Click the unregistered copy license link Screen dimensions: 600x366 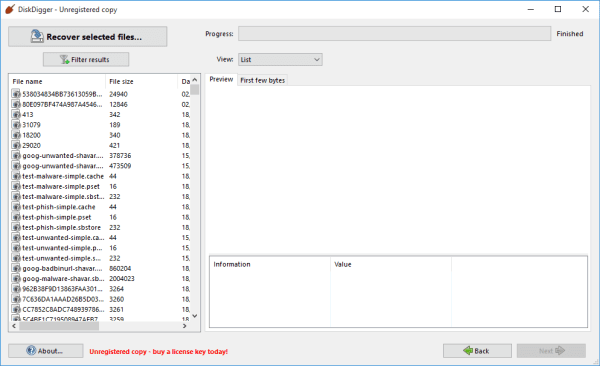coord(158,351)
